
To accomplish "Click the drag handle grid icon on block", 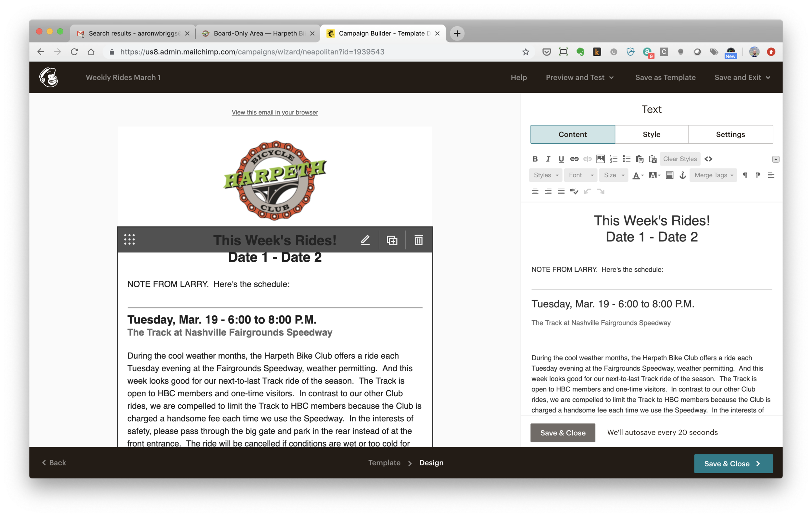I will (x=130, y=239).
